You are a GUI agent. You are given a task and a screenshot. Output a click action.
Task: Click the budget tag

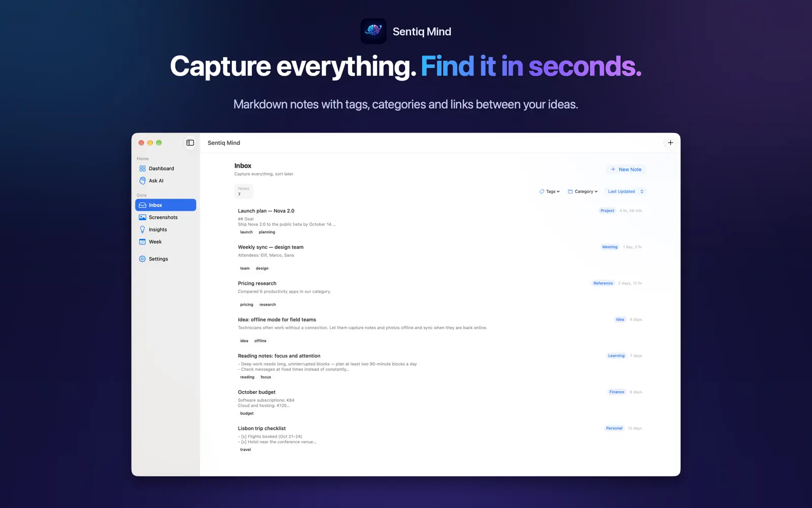tap(247, 414)
